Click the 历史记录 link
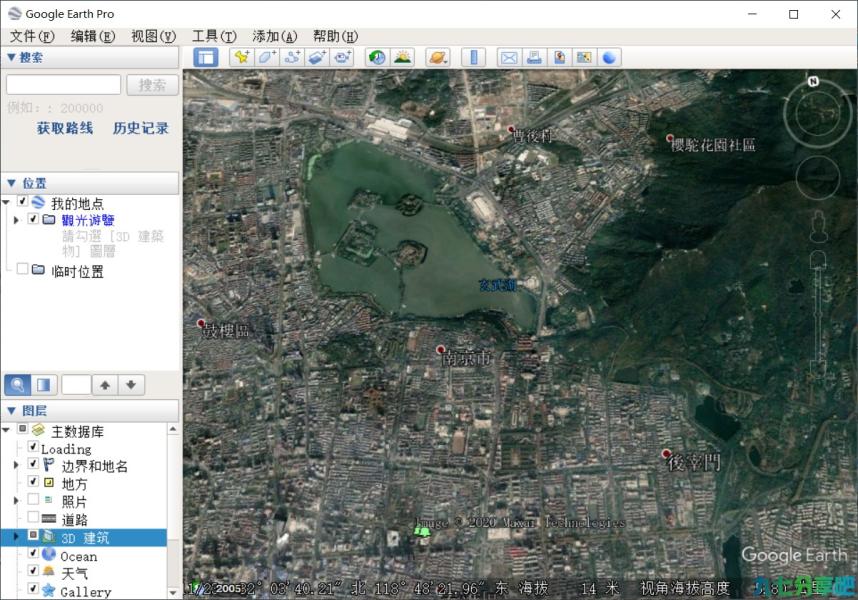This screenshot has width=858, height=600. (141, 128)
